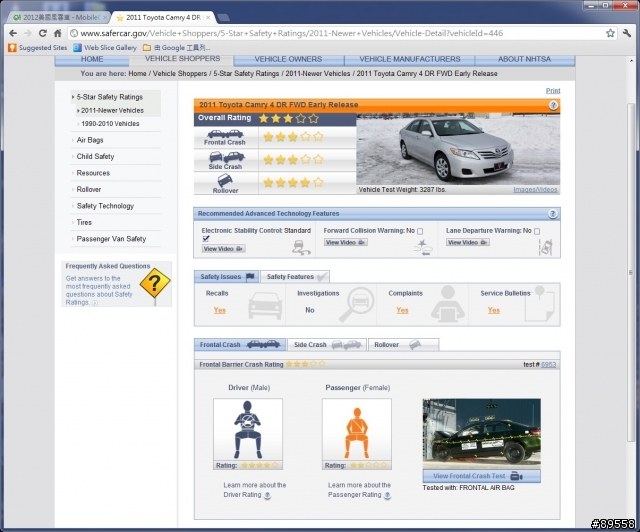Click the help icon beside Driver Rating
640x532 pixels.
267,495
